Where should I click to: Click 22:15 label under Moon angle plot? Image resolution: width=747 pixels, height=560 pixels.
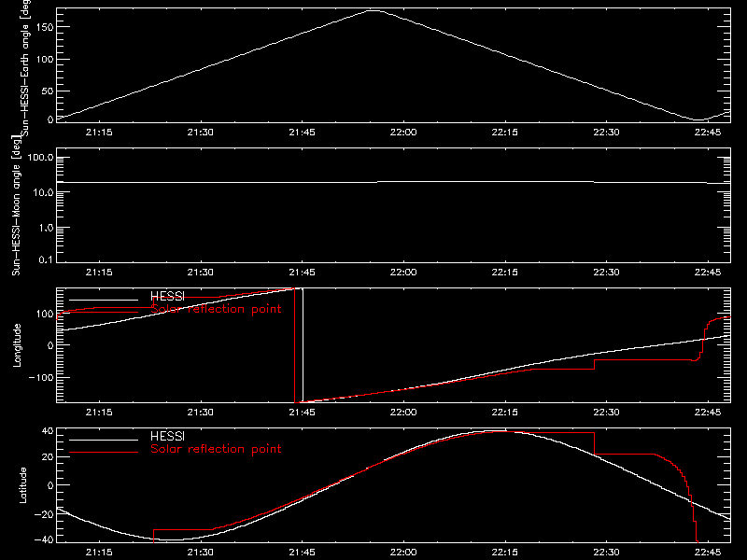click(505, 273)
